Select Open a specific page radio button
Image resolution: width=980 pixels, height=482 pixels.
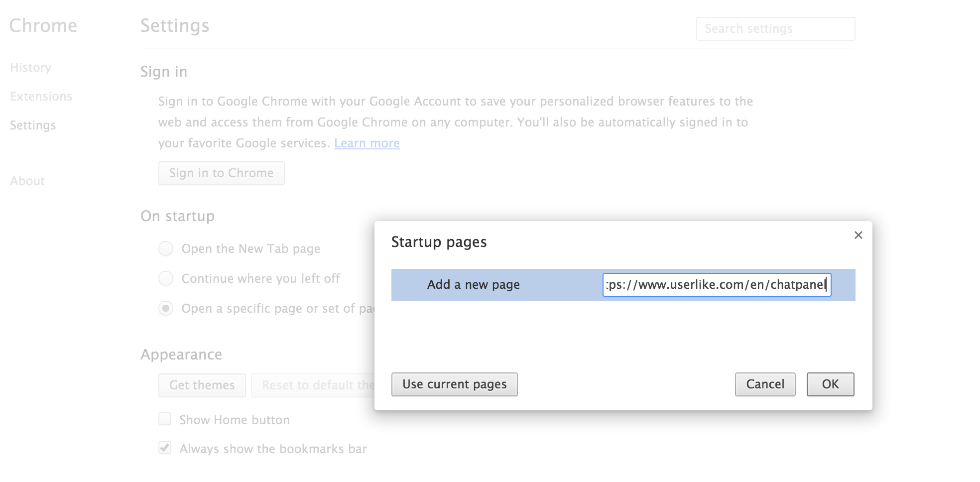coord(166,308)
